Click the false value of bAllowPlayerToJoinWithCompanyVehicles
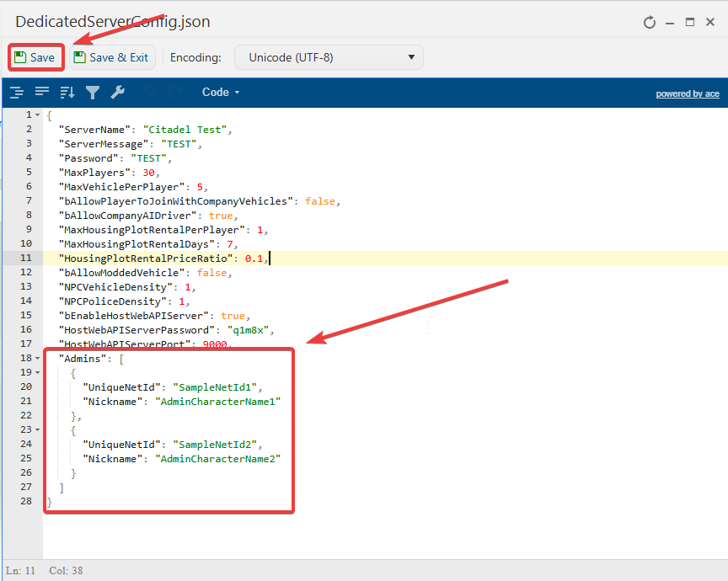Screen dimensions: 728x581 click(320, 201)
